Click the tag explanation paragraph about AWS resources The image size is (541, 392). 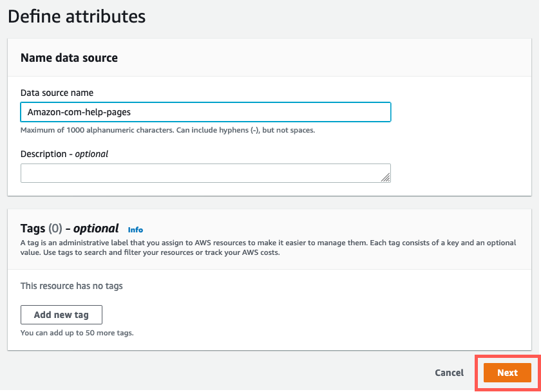(x=268, y=243)
